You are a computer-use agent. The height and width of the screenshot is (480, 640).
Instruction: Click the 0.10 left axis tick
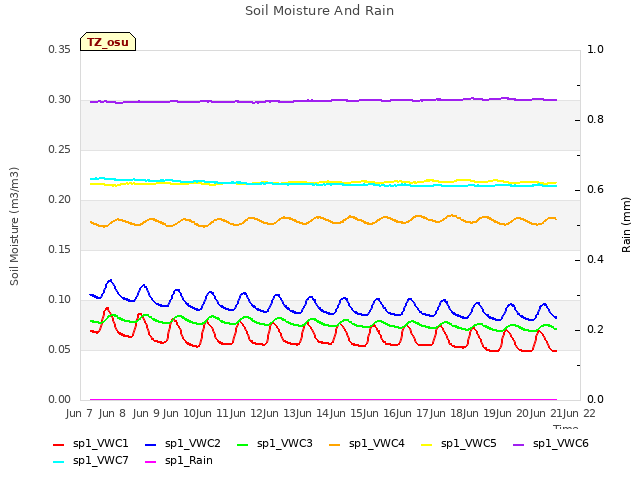pyautogui.click(x=60, y=300)
